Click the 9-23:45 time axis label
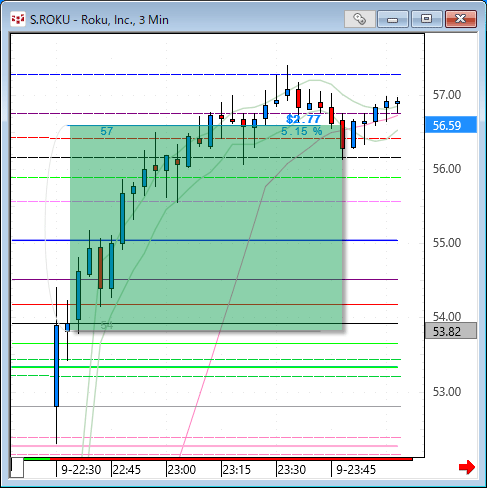 pyautogui.click(x=356, y=470)
